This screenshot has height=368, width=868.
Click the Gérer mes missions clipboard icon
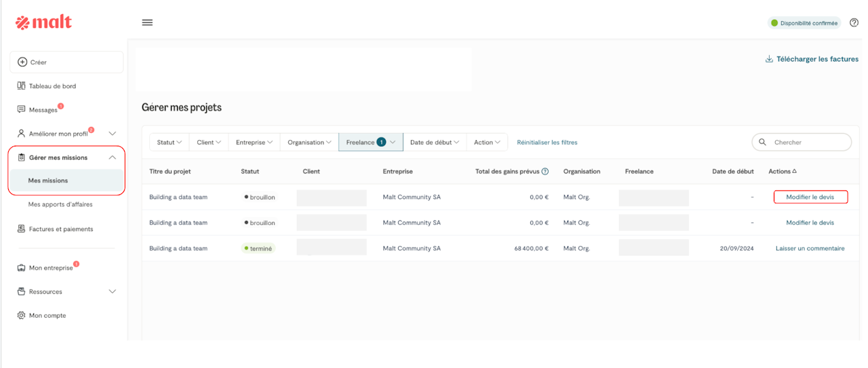[21, 157]
